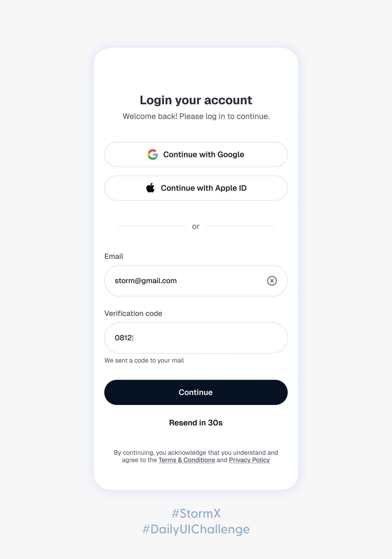Screen dimensions: 392x559
Task: Click the "Resend in 30s" text
Action: click(x=196, y=423)
